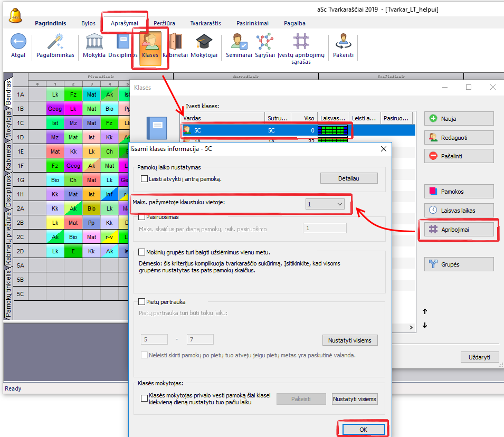The height and width of the screenshot is (437, 504).
Task: Click the Atgal back arrow icon
Action: [x=18, y=42]
